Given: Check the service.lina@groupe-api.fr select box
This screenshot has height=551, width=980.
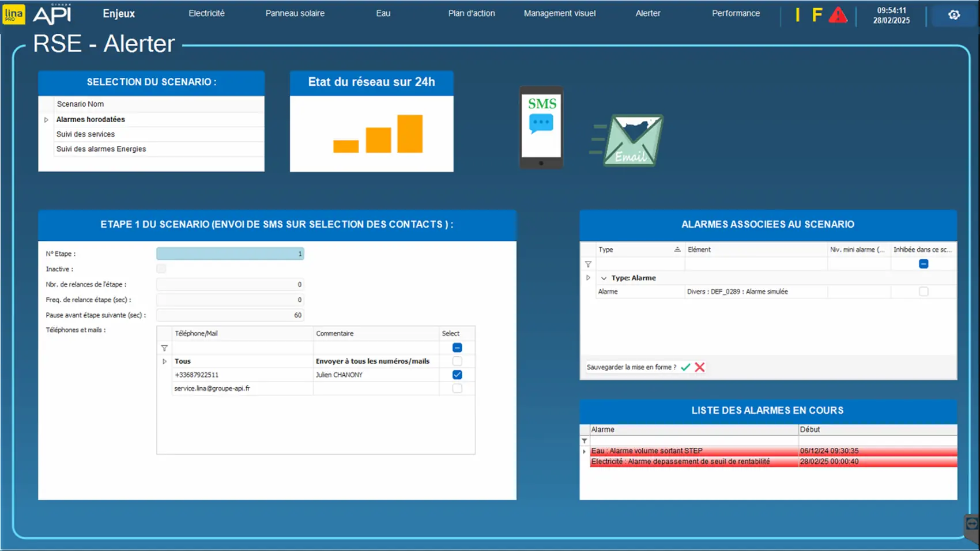Looking at the screenshot, I should [457, 388].
